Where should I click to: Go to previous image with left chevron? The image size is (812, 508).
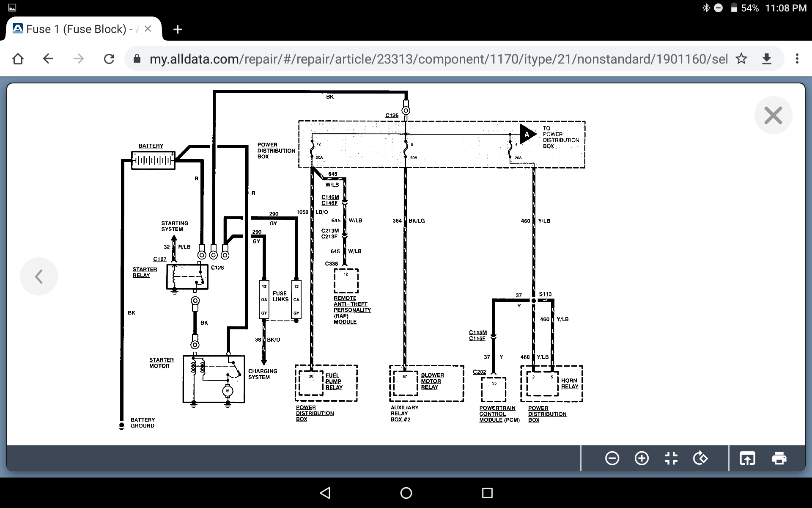click(39, 276)
